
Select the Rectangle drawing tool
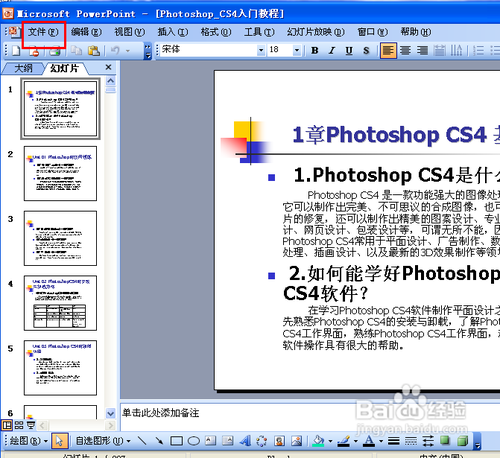[x=176, y=441]
